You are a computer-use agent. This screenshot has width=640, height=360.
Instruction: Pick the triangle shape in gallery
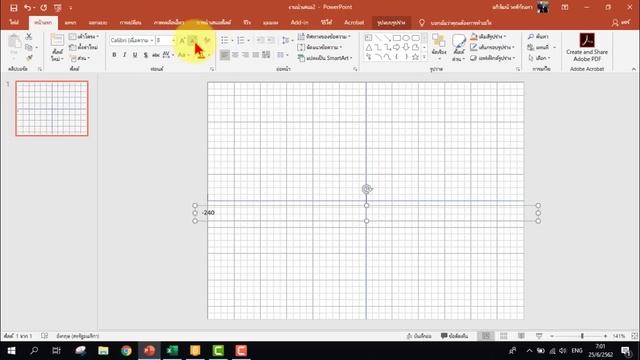point(368,48)
